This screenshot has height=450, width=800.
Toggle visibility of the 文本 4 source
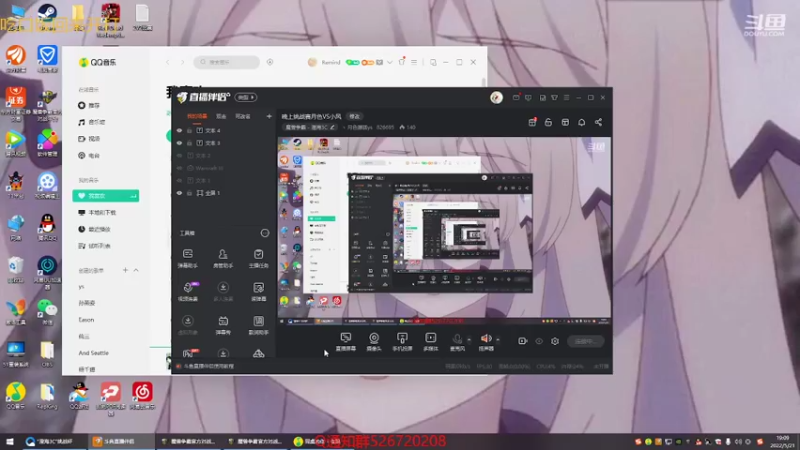coord(179,131)
